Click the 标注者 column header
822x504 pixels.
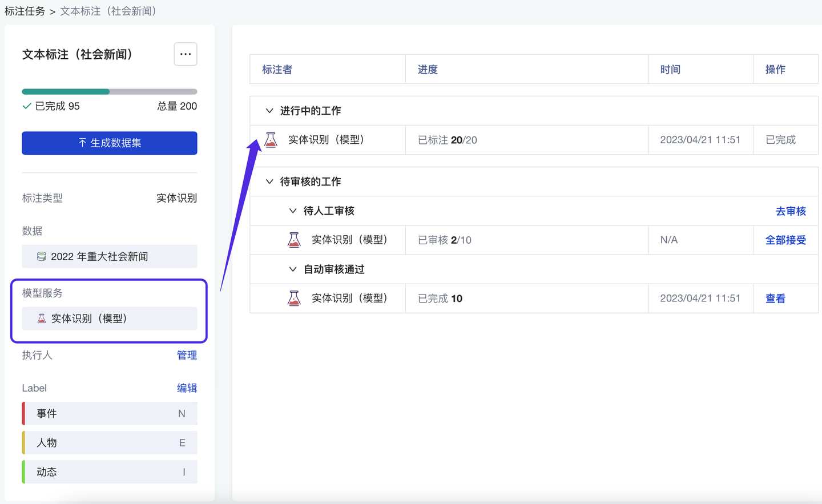[x=277, y=69]
